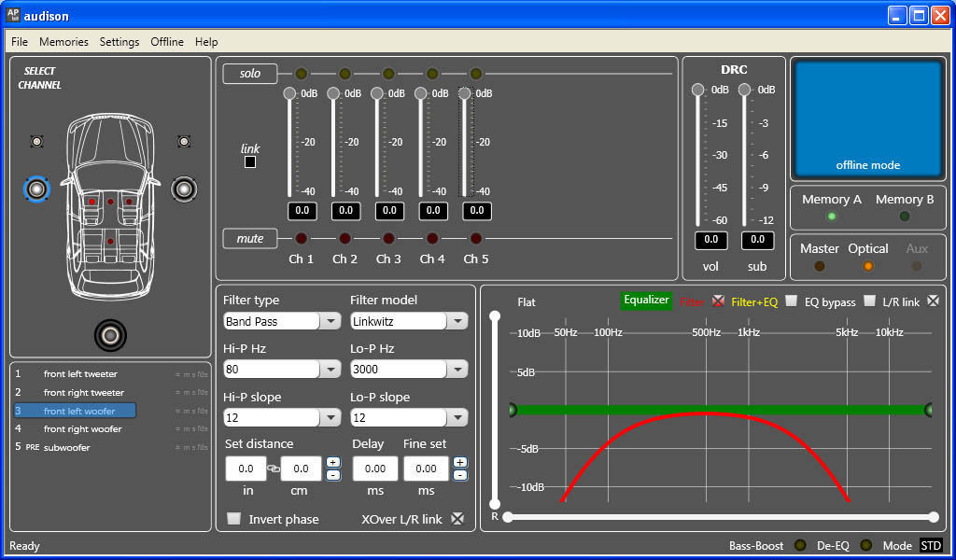Mute channel 3 using its mute indicator

click(388, 238)
